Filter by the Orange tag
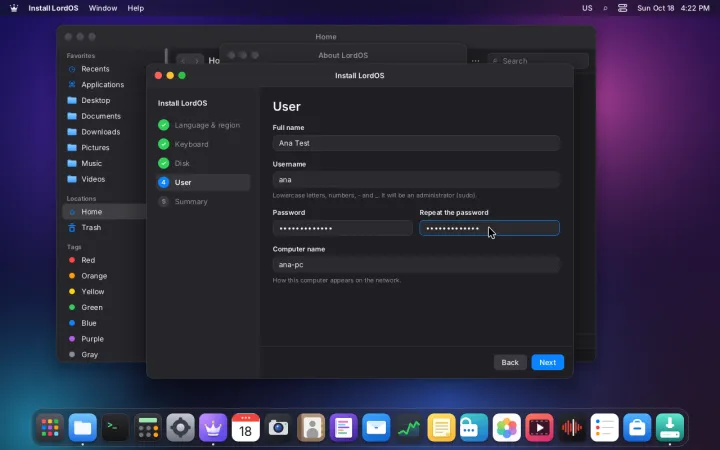The image size is (720, 450). (x=104, y=276)
